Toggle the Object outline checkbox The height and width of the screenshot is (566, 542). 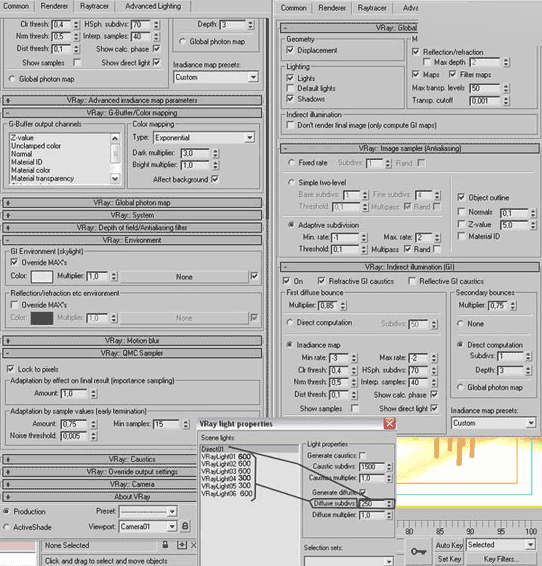(x=461, y=197)
